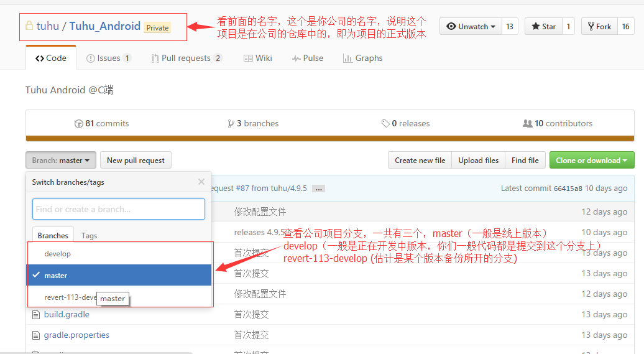
Task: Switch to the Pull requests tab
Action: 186,58
